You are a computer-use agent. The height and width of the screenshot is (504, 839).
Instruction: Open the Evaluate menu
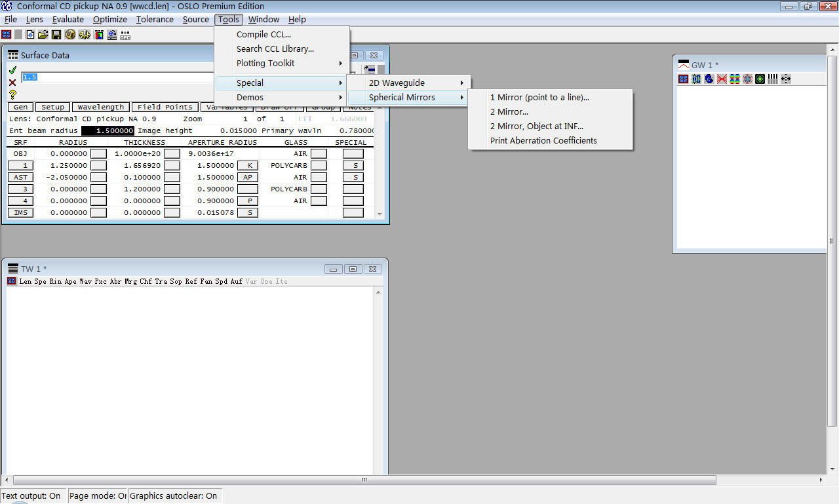(x=68, y=19)
